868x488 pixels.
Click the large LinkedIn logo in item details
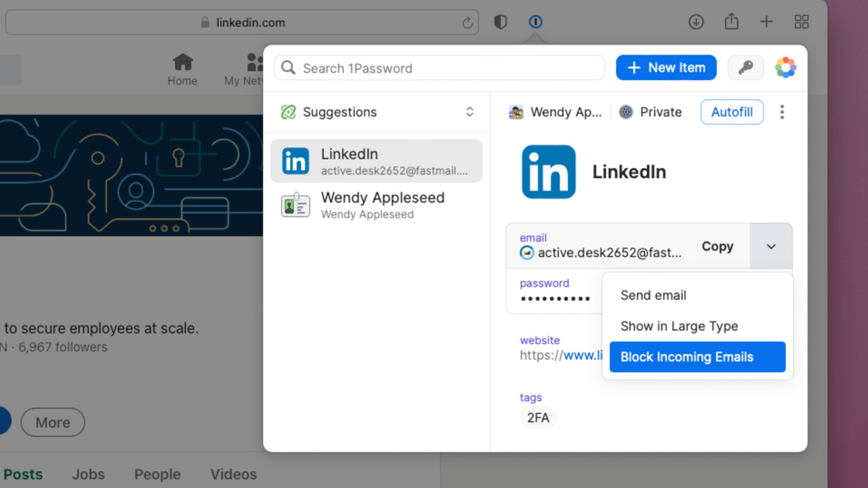coord(549,171)
